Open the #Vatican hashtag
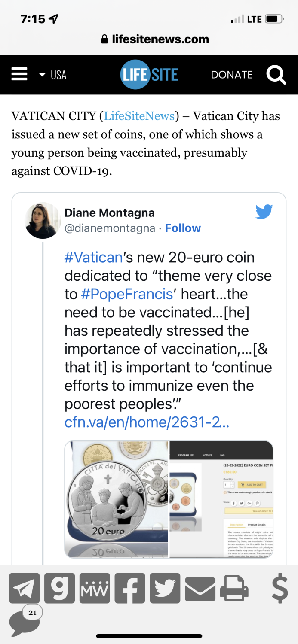 (93, 258)
